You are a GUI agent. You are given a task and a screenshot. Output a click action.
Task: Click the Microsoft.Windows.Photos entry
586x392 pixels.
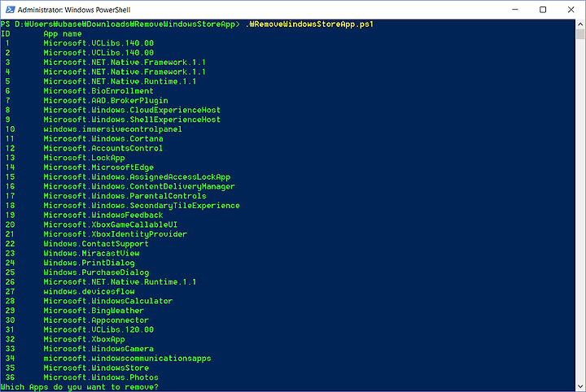[101, 377]
